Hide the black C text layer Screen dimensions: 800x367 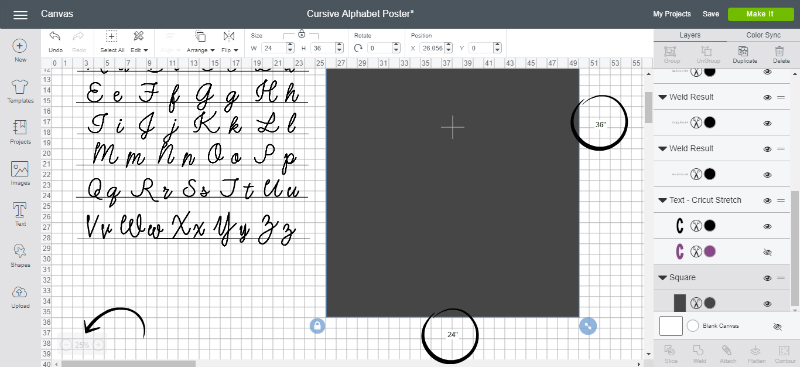[x=767, y=226]
